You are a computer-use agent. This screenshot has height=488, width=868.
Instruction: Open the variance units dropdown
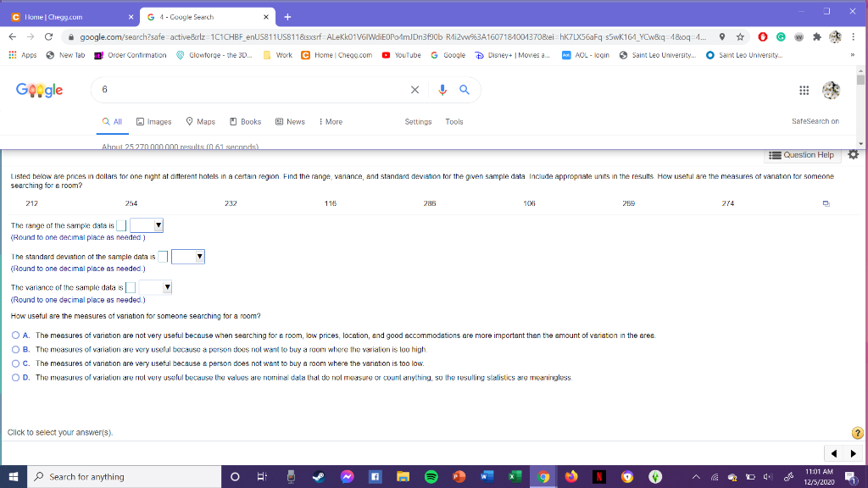(155, 287)
